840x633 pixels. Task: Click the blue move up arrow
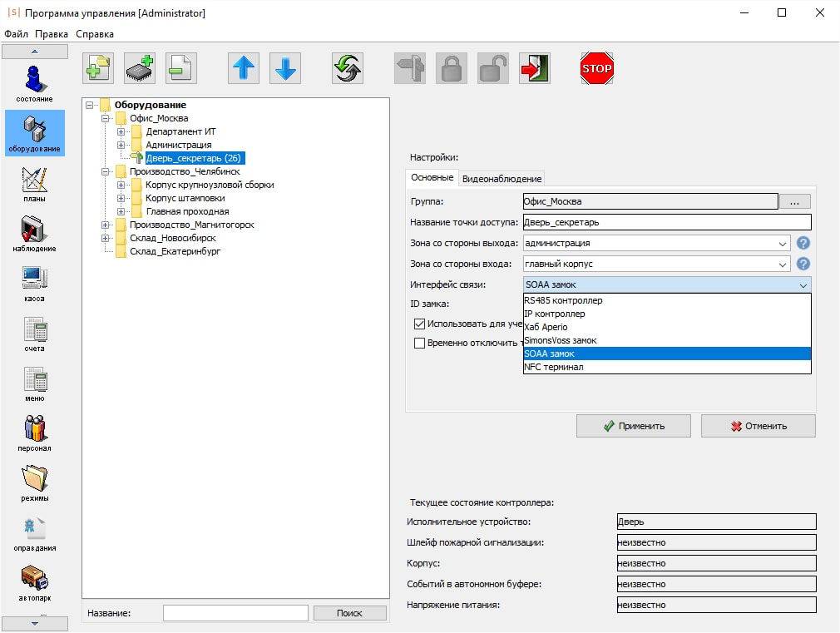[244, 68]
